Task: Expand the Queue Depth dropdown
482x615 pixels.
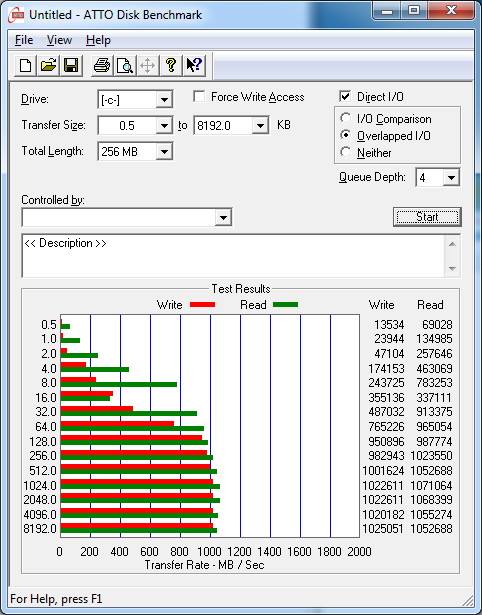Action: [451, 178]
